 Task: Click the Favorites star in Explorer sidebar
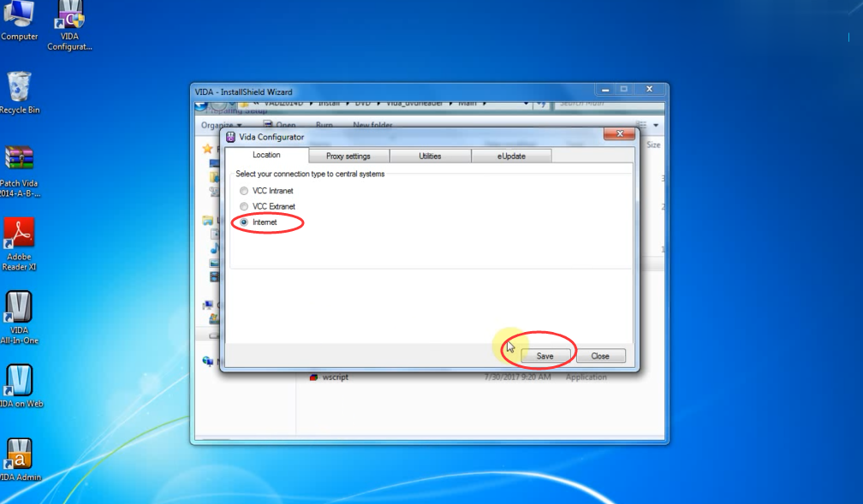tap(207, 149)
